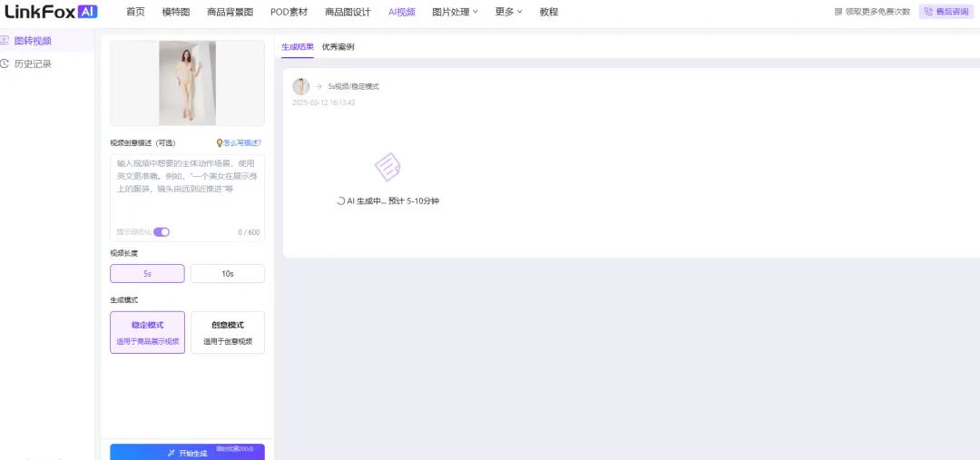Choose 稳定模式 generation mode

click(148, 332)
